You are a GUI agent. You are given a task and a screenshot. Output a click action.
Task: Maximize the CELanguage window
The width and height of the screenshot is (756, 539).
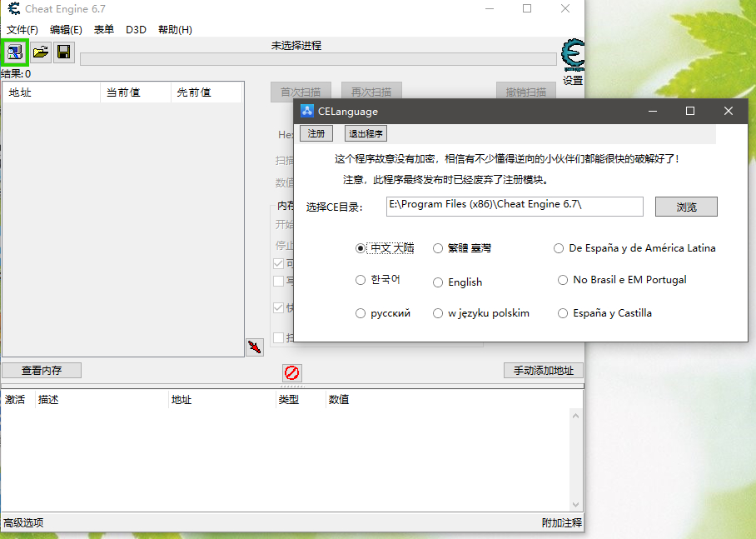coord(690,111)
